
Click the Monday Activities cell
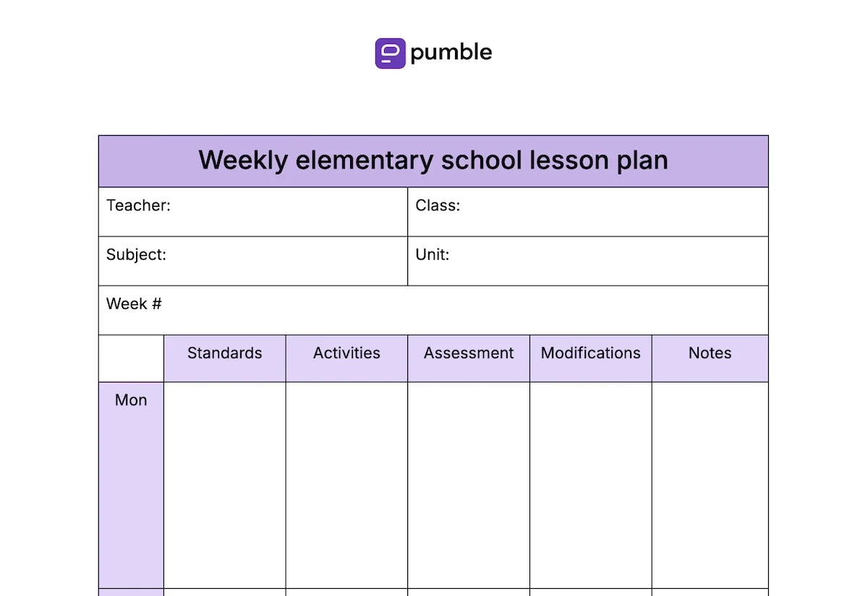[x=346, y=485]
